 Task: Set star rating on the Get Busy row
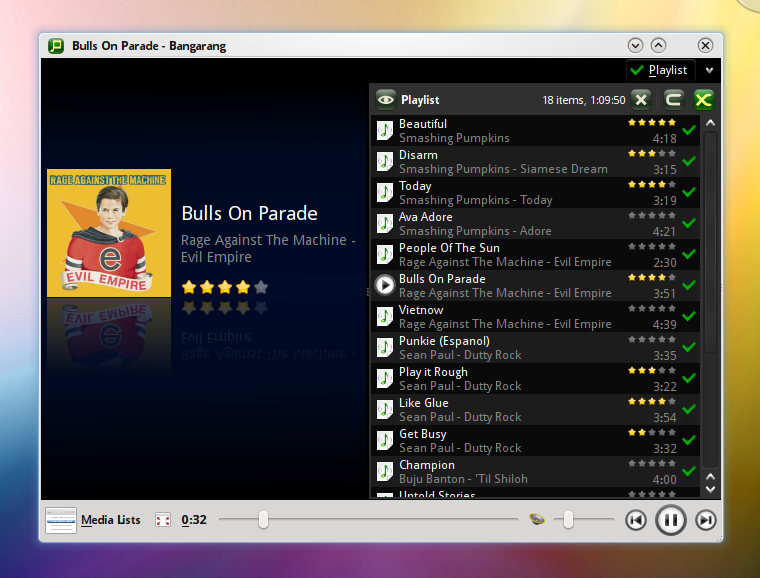tap(652, 433)
